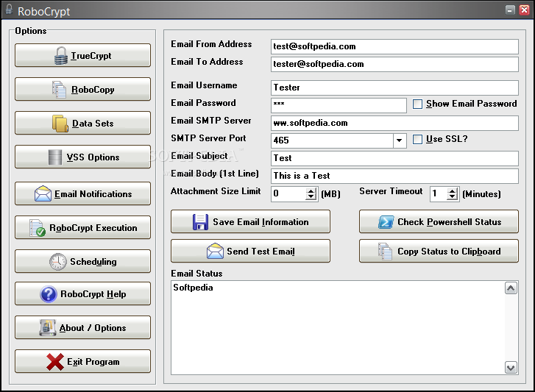The height and width of the screenshot is (392, 535).
Task: Click the Email Status scroll down arrow
Action: pos(511,368)
